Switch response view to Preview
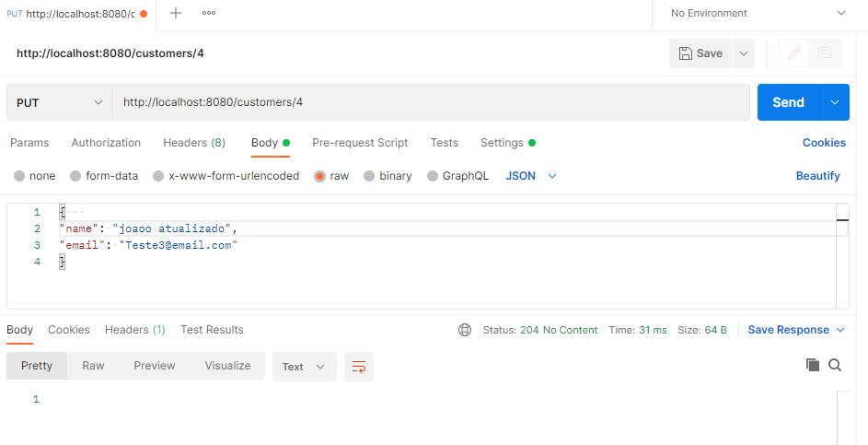 pos(155,366)
